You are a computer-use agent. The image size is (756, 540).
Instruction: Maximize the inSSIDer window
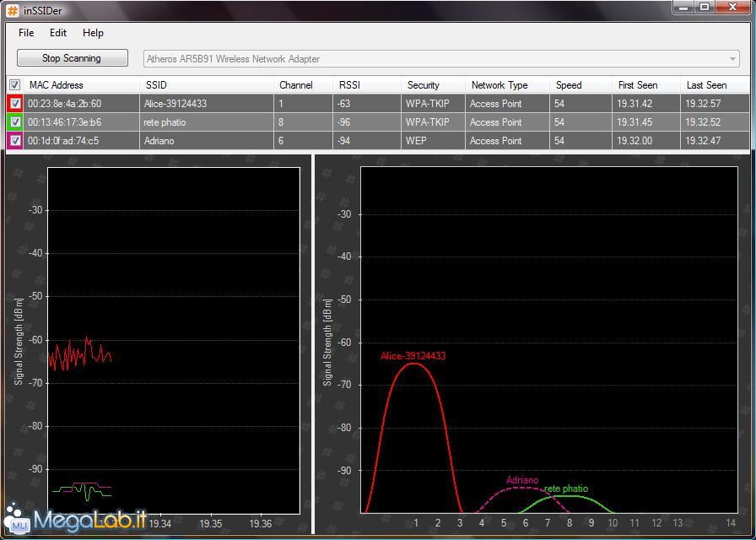pyautogui.click(x=705, y=8)
